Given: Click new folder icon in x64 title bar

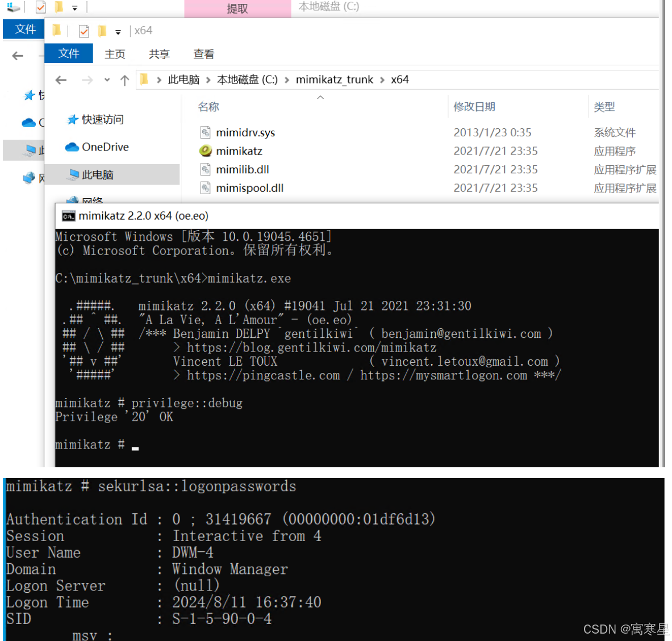Looking at the screenshot, I should click(102, 31).
